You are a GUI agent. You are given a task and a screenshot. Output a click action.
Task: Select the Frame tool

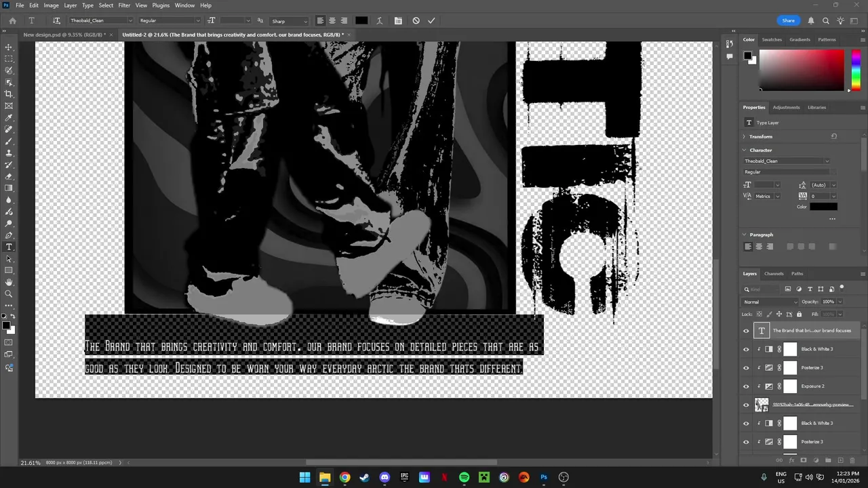(x=9, y=106)
